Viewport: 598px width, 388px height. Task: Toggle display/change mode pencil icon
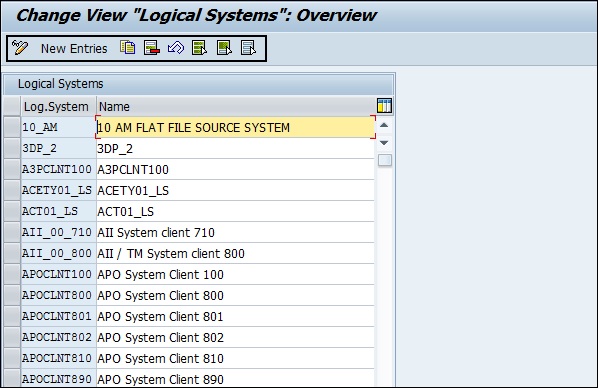tap(20, 48)
